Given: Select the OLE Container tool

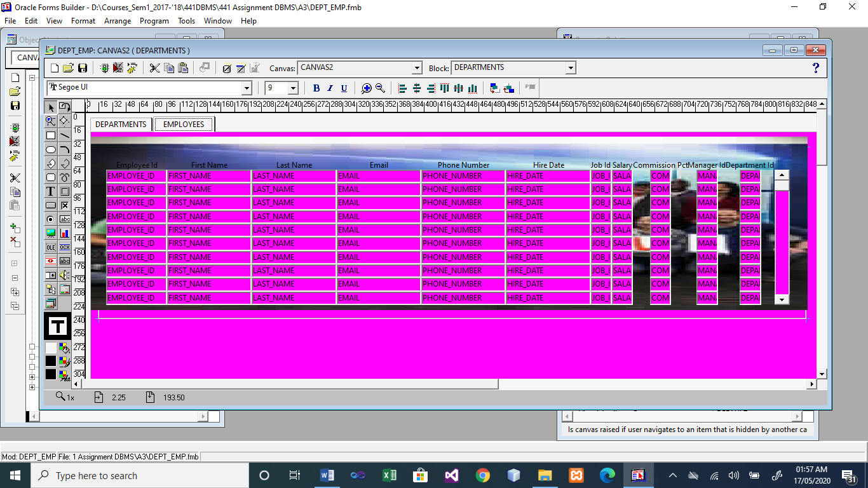Looking at the screenshot, I should 51,247.
